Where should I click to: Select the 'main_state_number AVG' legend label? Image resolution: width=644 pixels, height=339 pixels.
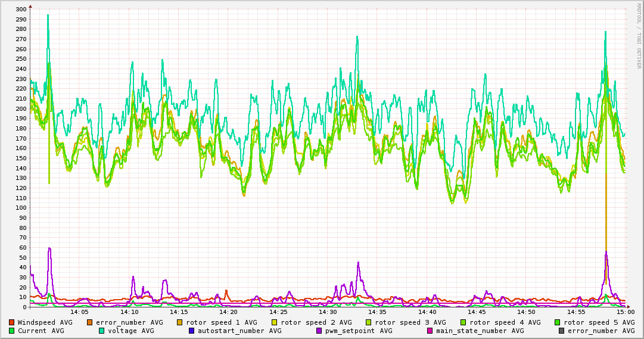coord(480,331)
